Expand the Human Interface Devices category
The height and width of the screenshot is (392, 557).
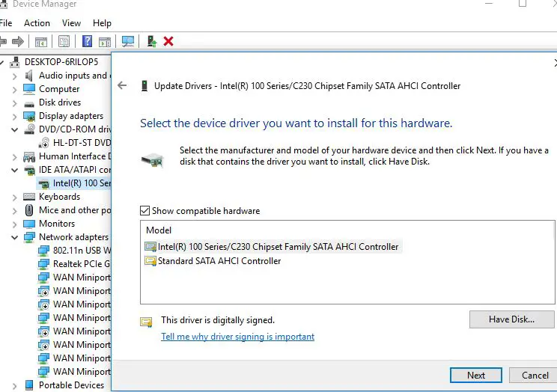pos(14,157)
